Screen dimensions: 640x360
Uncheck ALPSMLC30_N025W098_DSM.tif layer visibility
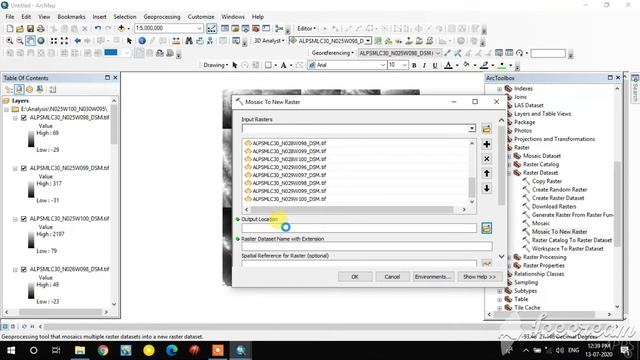[24, 118]
